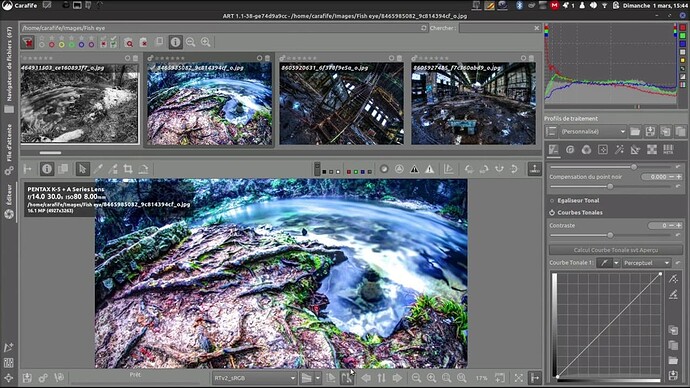The height and width of the screenshot is (388, 690).
Task: Go to the next image arrow
Action: tap(397, 378)
